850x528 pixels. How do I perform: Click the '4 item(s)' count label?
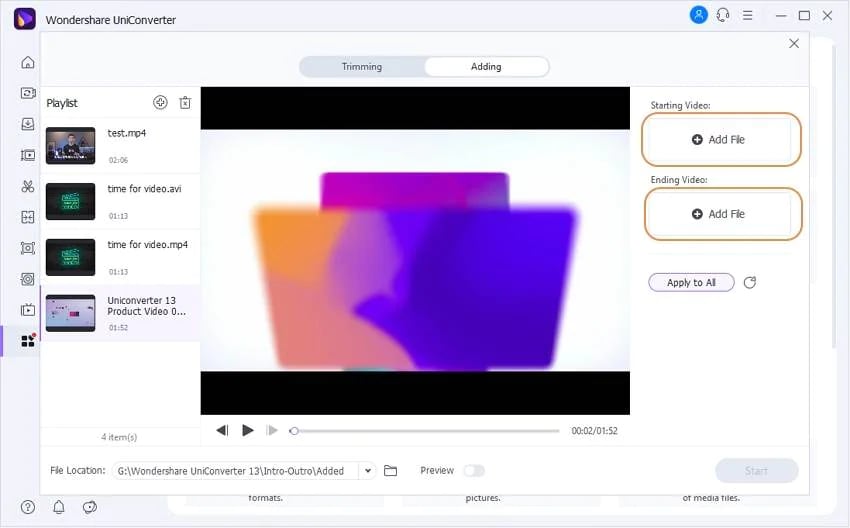[x=119, y=437]
